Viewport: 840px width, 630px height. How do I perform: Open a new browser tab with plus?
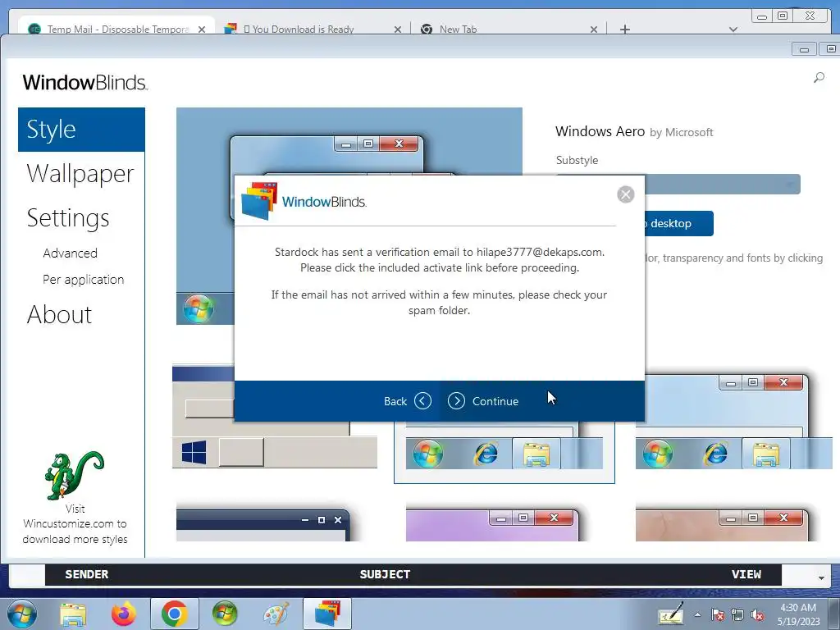coord(624,30)
